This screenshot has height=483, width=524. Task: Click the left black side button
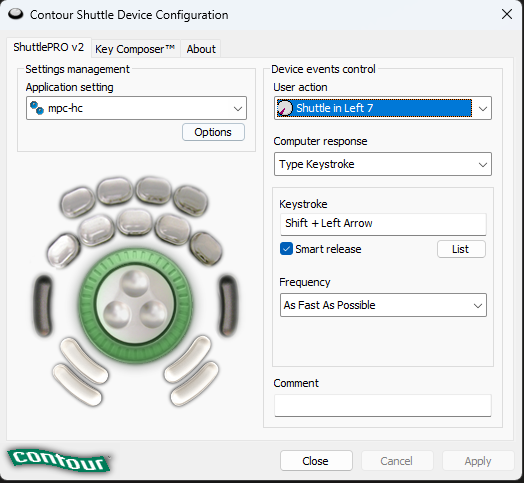[x=43, y=306]
